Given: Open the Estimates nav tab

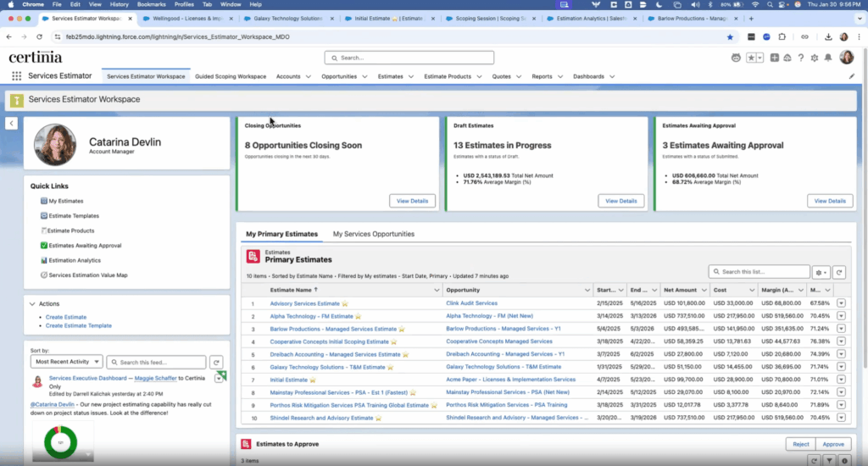Looking at the screenshot, I should (390, 76).
